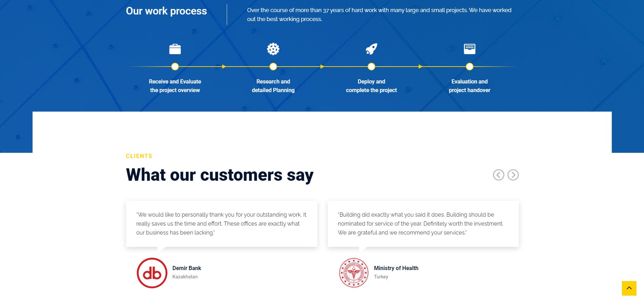Select the first timeline step circle
This screenshot has width=644, height=308.
coord(175,67)
